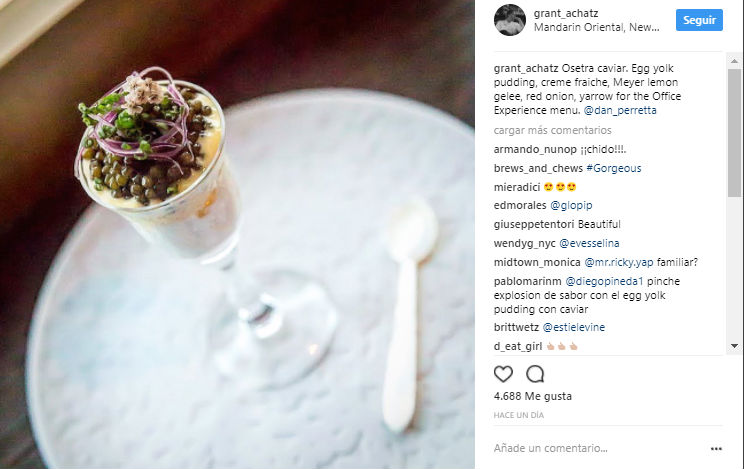Like the post with the heart icon
744x469 pixels.
503,374
